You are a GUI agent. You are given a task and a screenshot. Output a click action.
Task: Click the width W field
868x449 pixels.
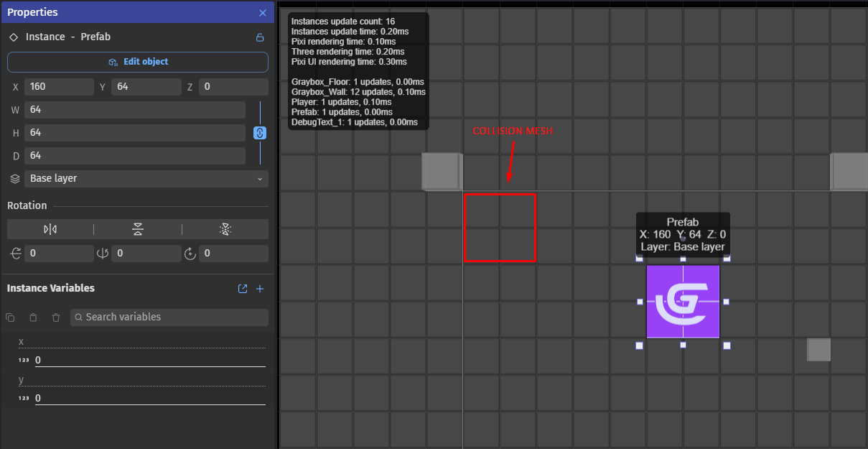pyautogui.click(x=135, y=110)
